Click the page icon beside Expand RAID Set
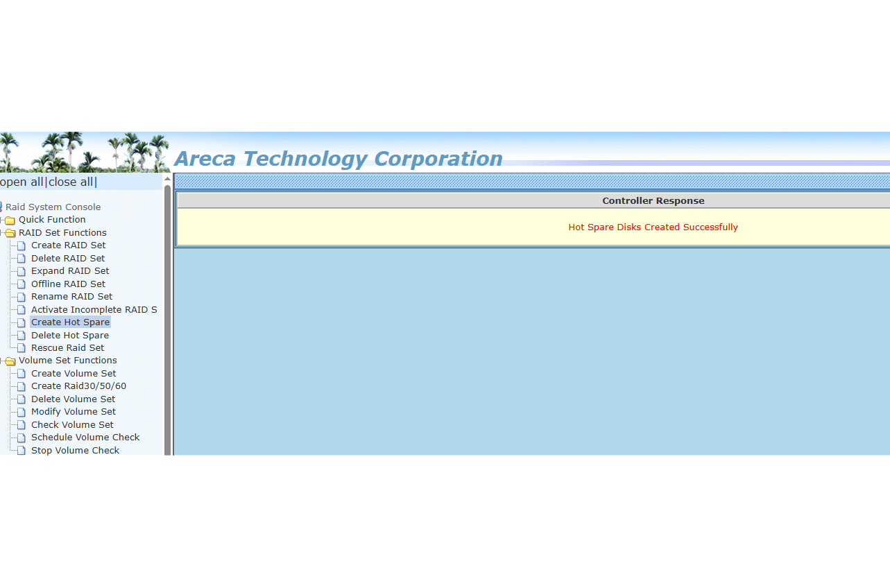This screenshot has width=890, height=588. (22, 271)
